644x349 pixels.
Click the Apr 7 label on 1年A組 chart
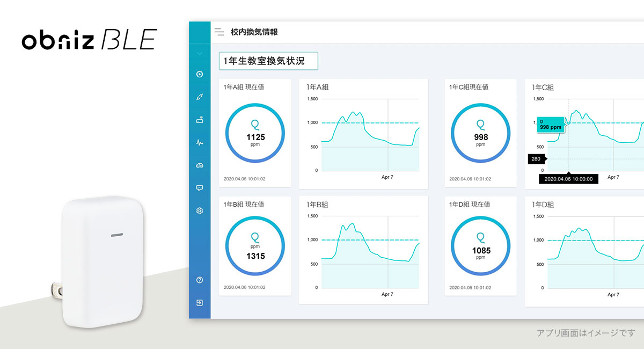387,177
